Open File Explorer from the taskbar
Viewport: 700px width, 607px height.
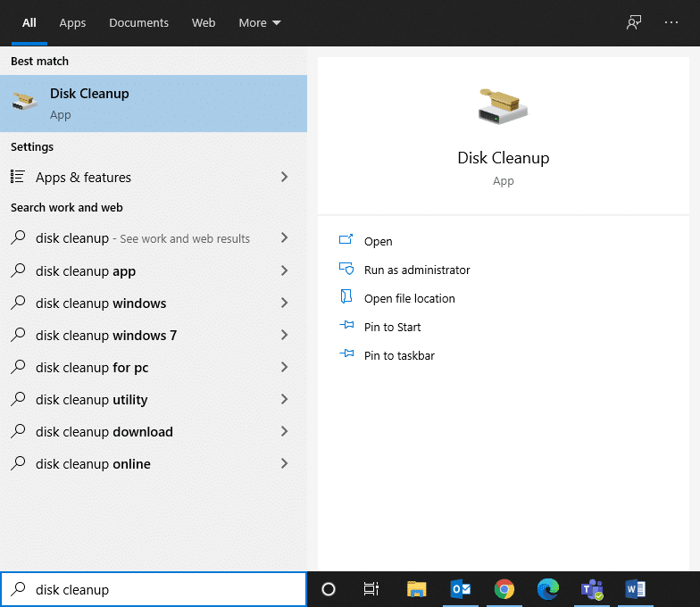tap(417, 589)
